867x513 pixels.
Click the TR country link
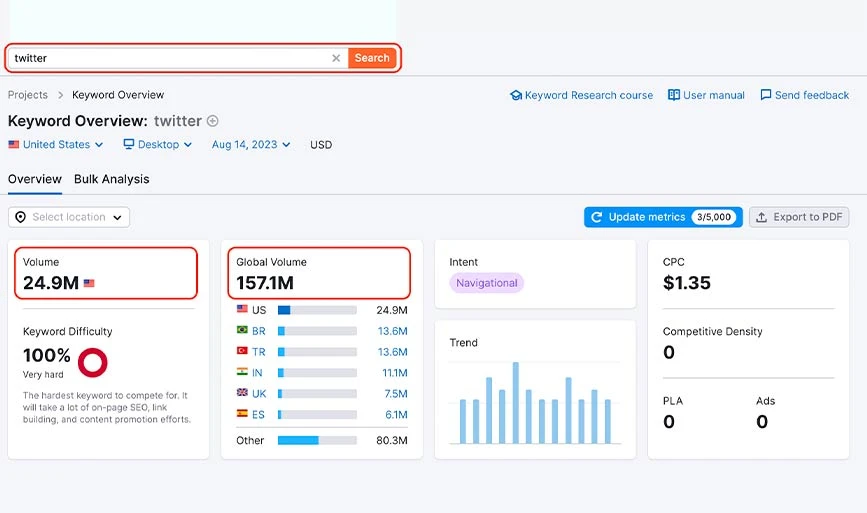[259, 352]
